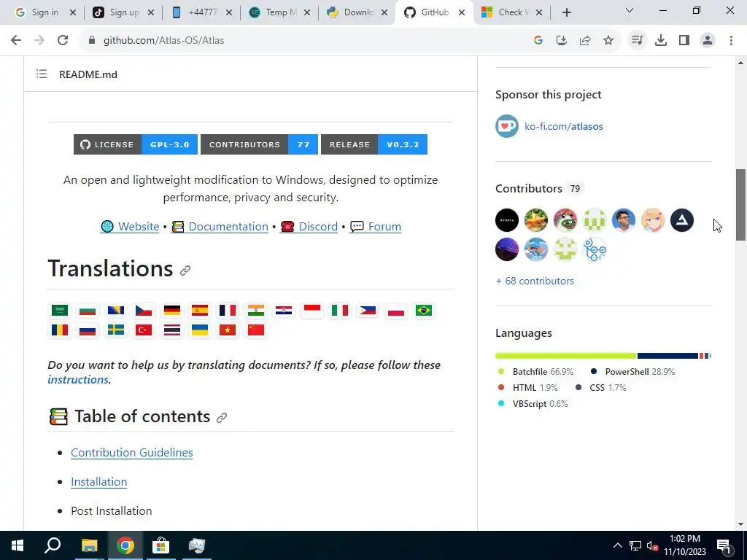Viewport: 747px width, 560px height.
Task: Open the ko-fi.com/atlasos sponsor link
Action: (564, 126)
